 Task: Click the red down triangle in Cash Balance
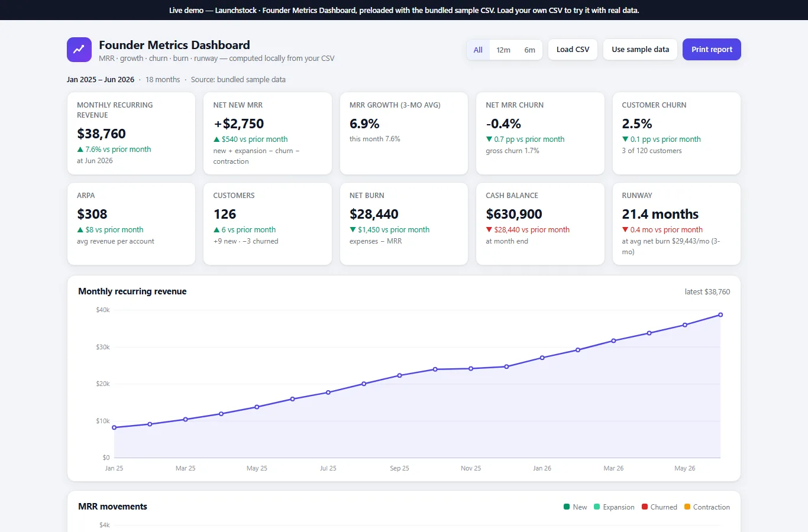click(x=489, y=230)
